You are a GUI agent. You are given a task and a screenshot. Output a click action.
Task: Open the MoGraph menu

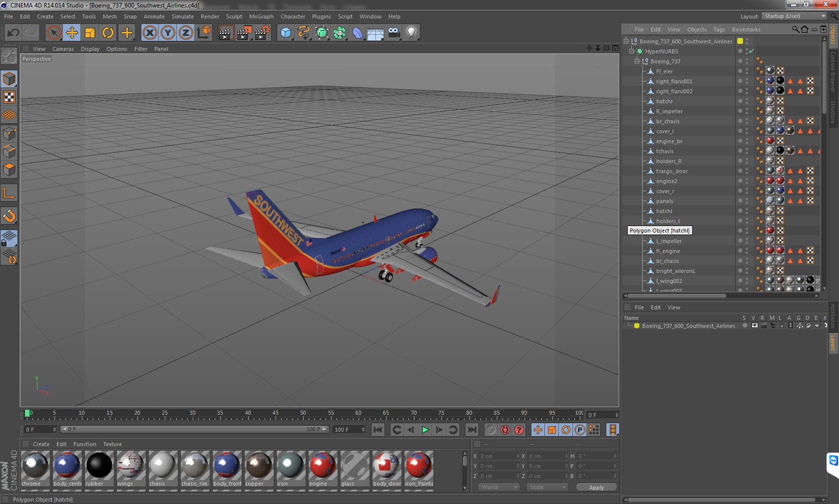[261, 16]
